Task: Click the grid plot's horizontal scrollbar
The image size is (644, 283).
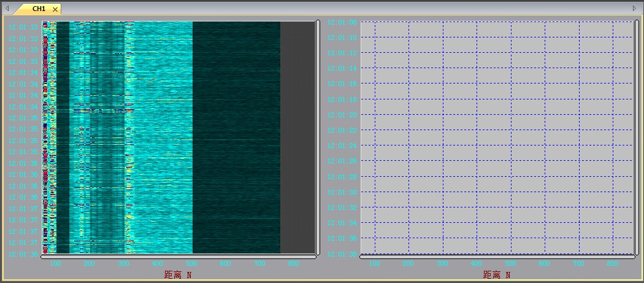Action: 497,257
